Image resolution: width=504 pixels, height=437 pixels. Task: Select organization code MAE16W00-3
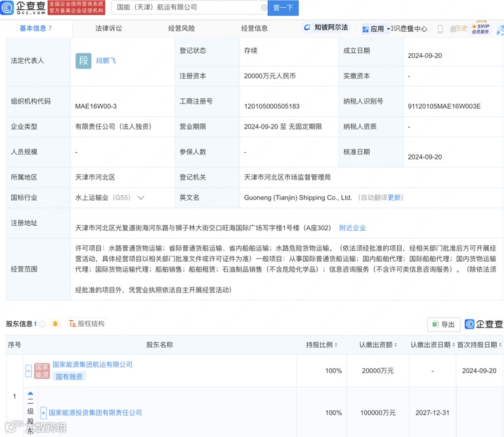coord(96,106)
